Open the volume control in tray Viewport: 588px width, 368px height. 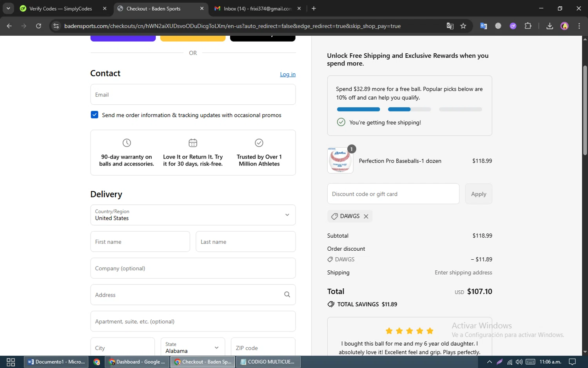(519, 362)
